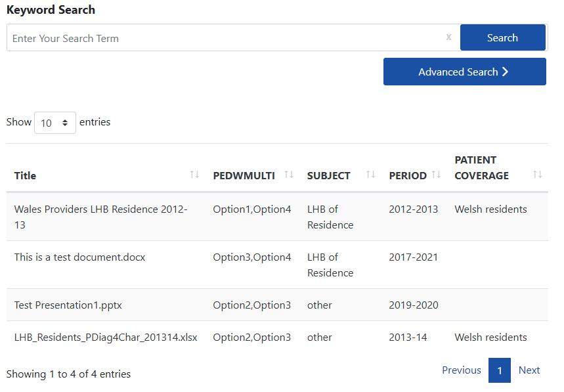The width and height of the screenshot is (564, 392).
Task: Open the entries-per-page dropdown showing 10
Action: (55, 123)
